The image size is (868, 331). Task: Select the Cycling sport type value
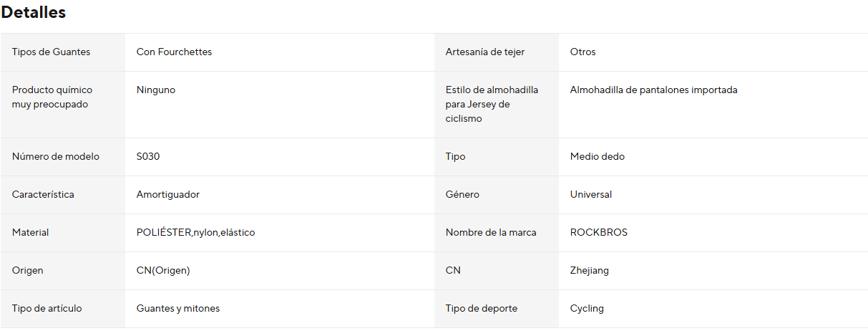click(x=587, y=309)
